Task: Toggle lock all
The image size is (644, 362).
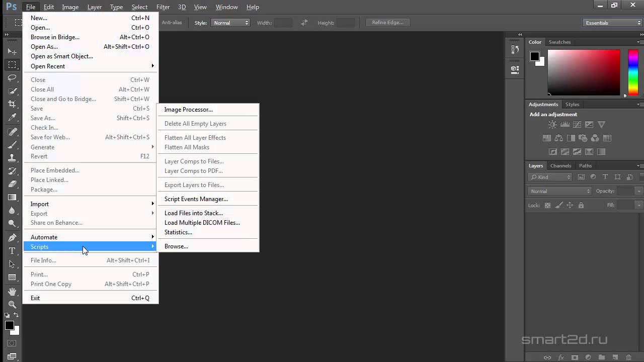Action: pyautogui.click(x=581, y=205)
